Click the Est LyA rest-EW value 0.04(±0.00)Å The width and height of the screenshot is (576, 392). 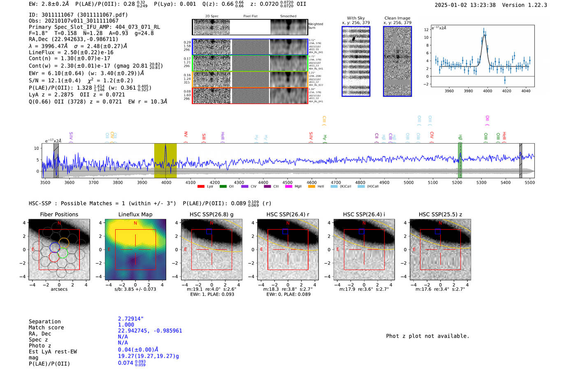[x=138, y=350]
